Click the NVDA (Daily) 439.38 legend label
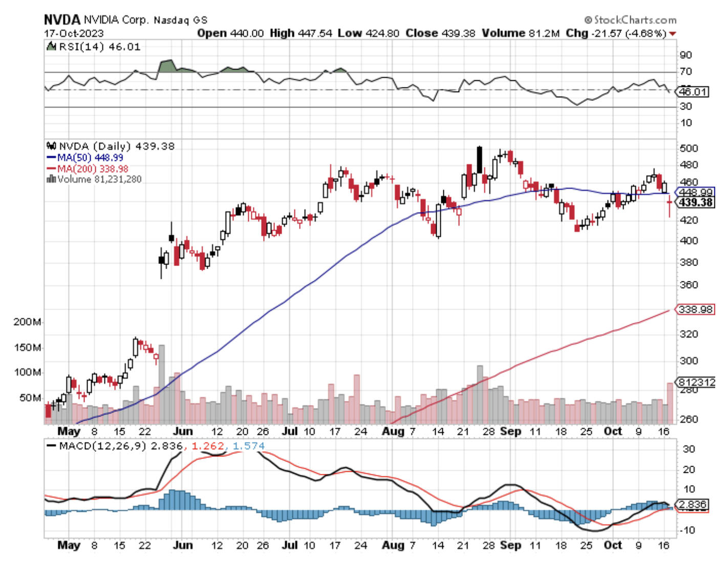The image size is (728, 570). (117, 146)
